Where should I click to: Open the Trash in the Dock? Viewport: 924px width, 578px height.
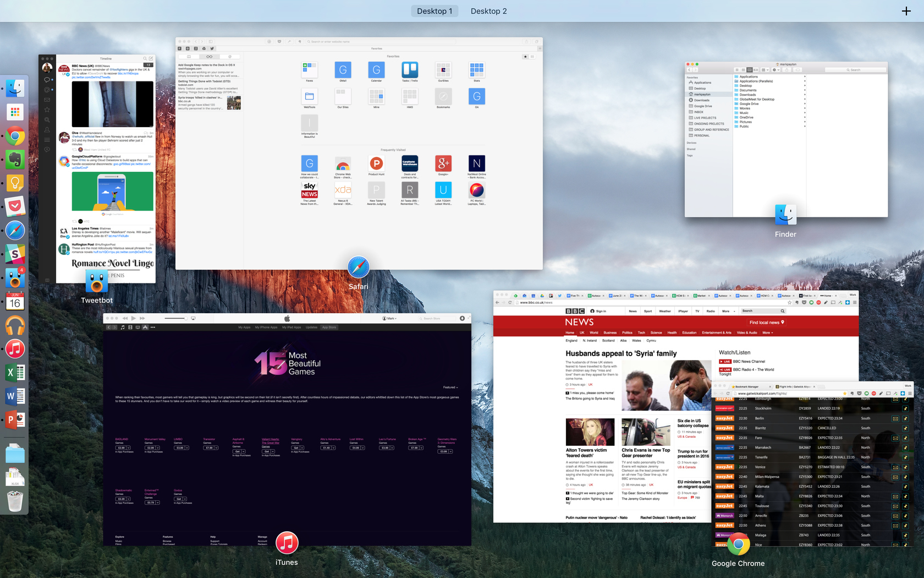pyautogui.click(x=15, y=501)
